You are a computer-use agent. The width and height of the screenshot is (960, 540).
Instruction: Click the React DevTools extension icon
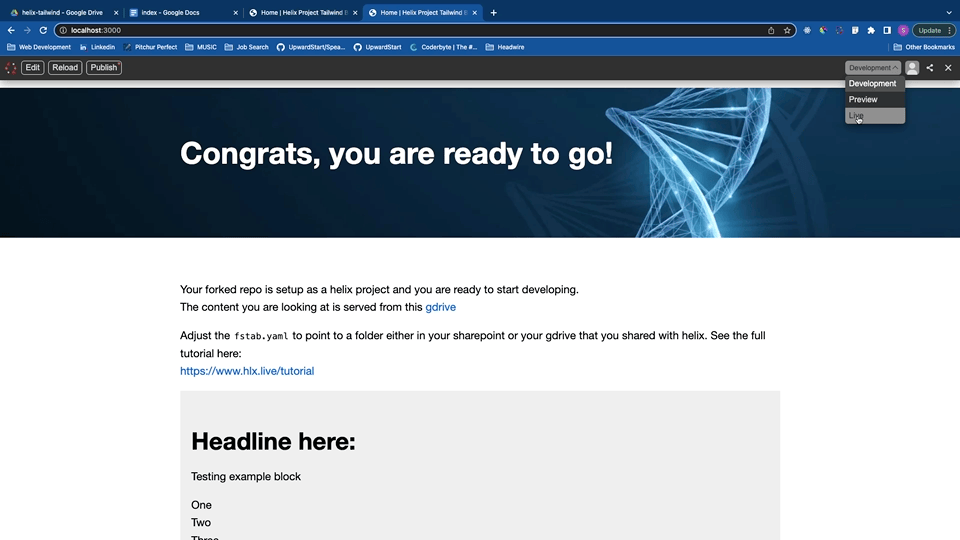click(x=807, y=30)
